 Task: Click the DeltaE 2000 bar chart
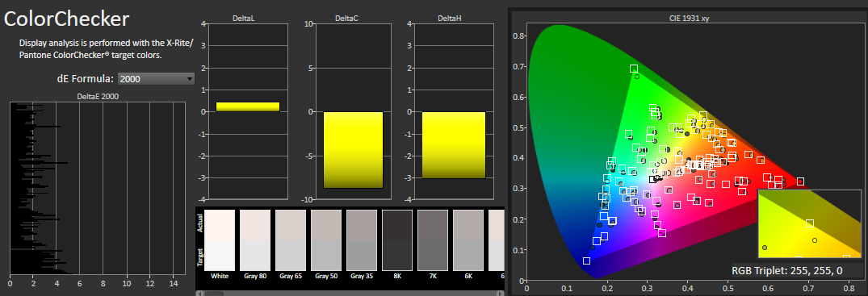click(x=98, y=187)
